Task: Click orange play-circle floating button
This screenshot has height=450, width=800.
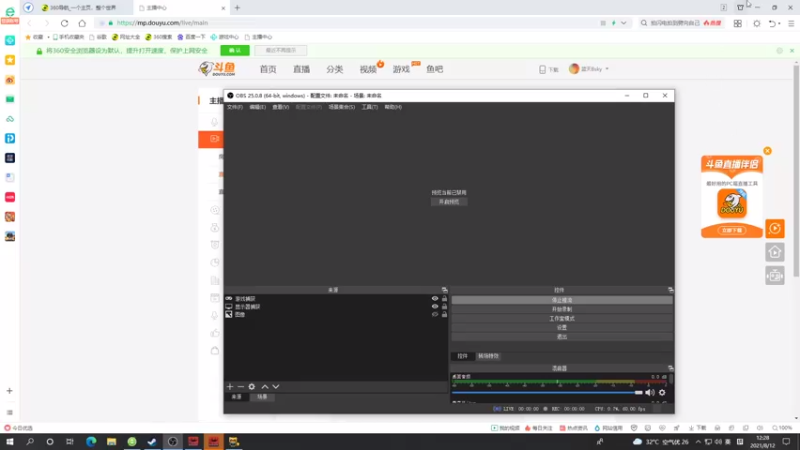Action: [774, 229]
